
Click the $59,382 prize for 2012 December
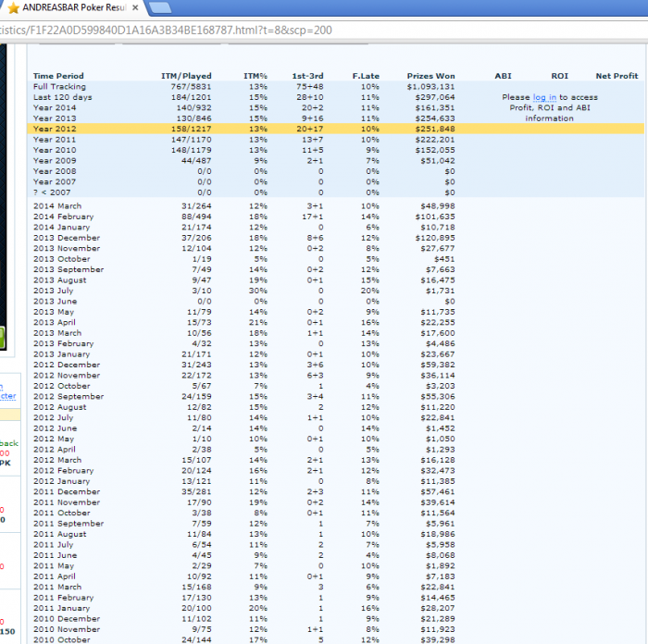(438, 365)
